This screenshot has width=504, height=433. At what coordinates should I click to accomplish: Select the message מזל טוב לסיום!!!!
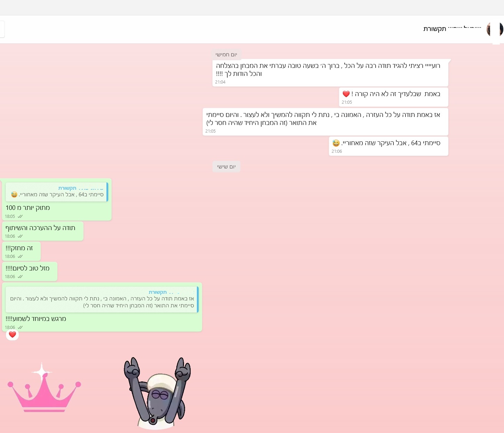click(x=27, y=268)
